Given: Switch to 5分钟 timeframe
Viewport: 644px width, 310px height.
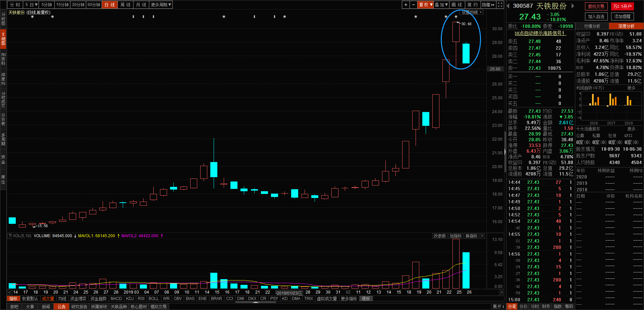Looking at the screenshot, I should [x=47, y=5].
